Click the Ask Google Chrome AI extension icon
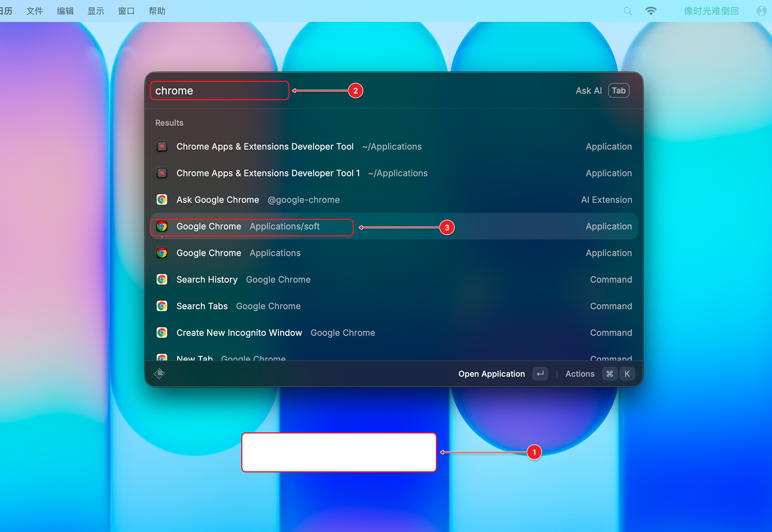This screenshot has height=532, width=772. [162, 199]
